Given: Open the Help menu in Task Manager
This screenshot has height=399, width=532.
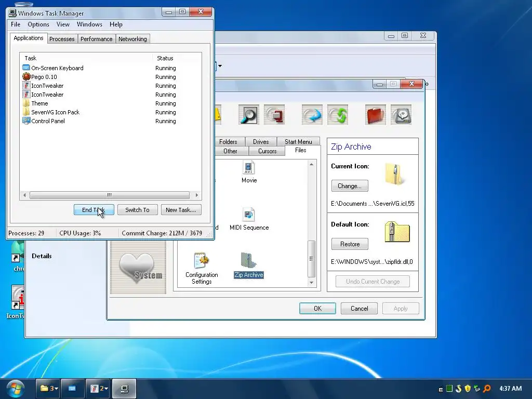Looking at the screenshot, I should click(116, 24).
